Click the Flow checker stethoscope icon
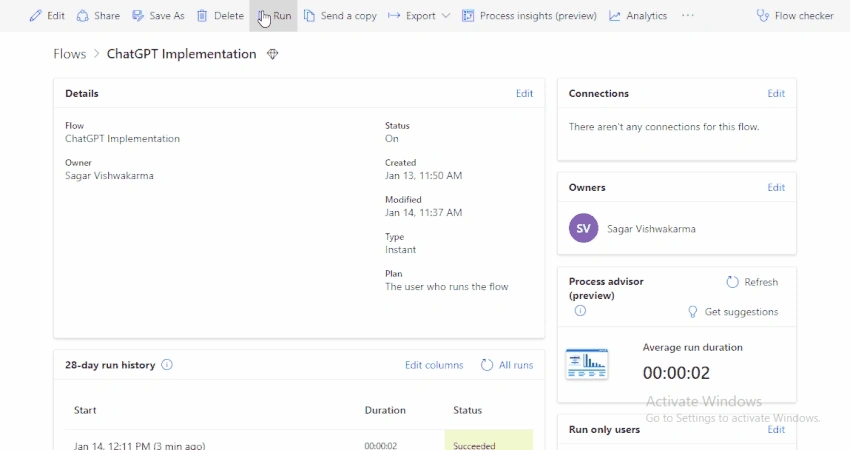The width and height of the screenshot is (850, 450). coord(763,16)
